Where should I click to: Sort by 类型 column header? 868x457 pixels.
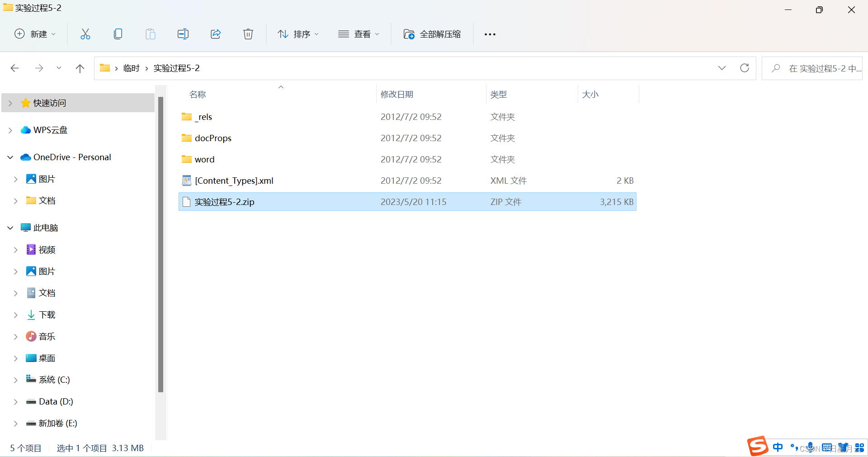(499, 95)
